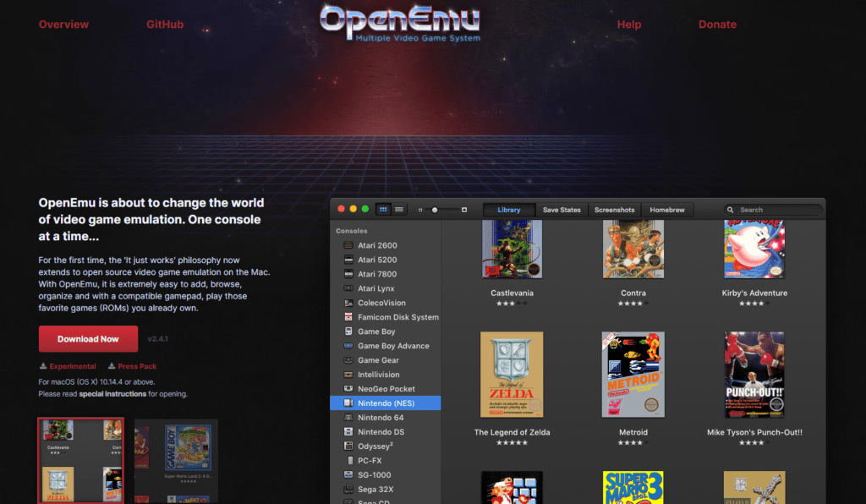The height and width of the screenshot is (504, 866).
Task: Click the 'Mike Tyson's Punch-Out!!' title text
Action: point(754,432)
